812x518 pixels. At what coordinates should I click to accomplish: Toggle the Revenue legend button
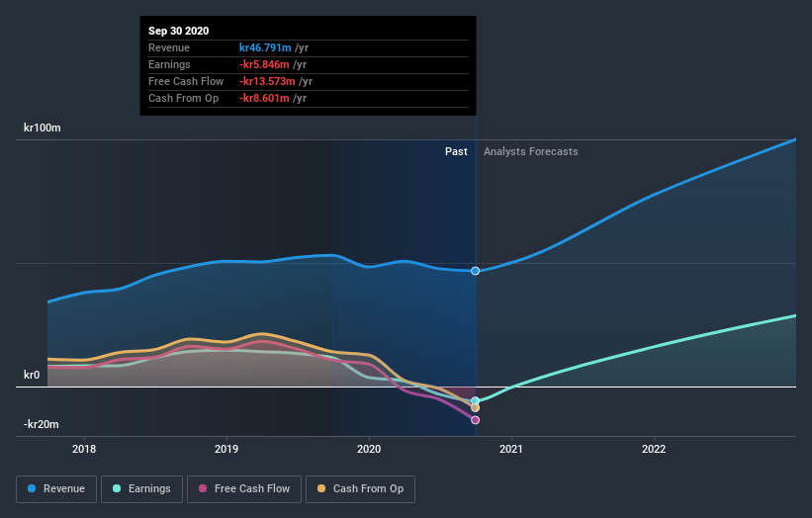[x=56, y=489]
